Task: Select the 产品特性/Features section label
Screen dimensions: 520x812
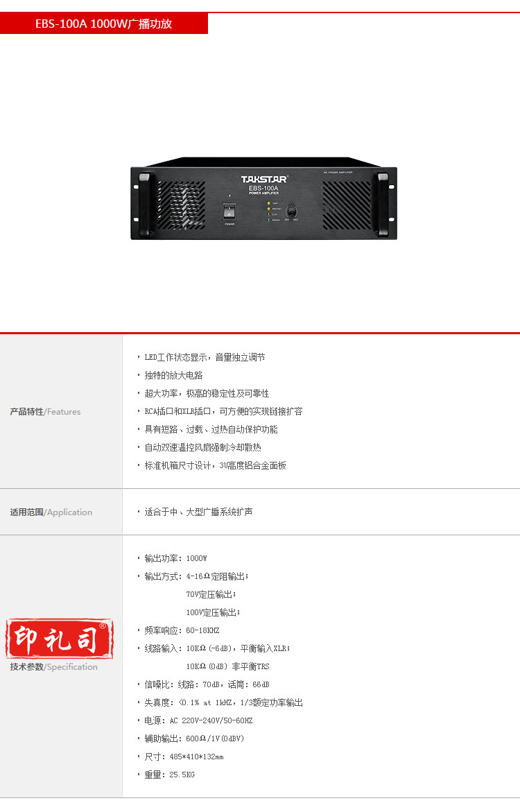Action: 45,412
